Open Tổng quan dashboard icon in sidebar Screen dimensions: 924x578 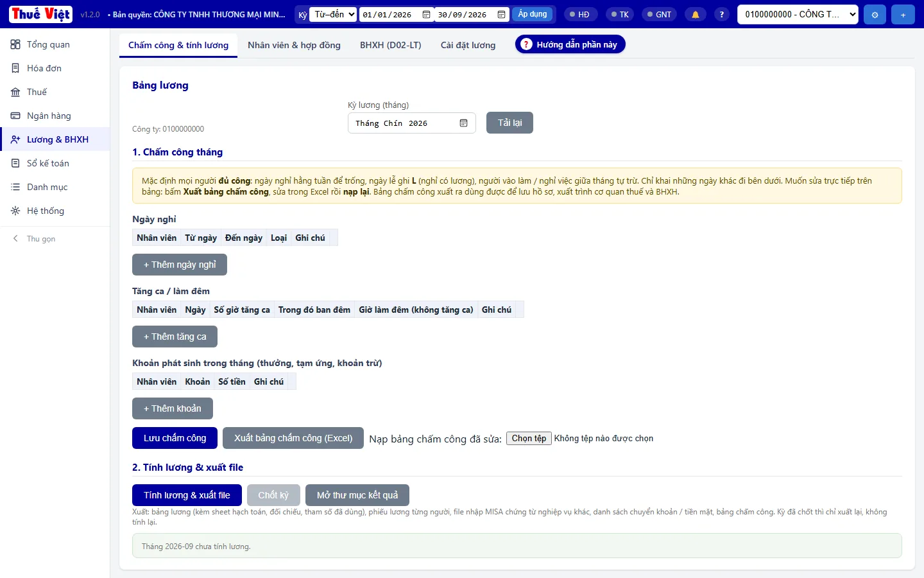coord(15,44)
